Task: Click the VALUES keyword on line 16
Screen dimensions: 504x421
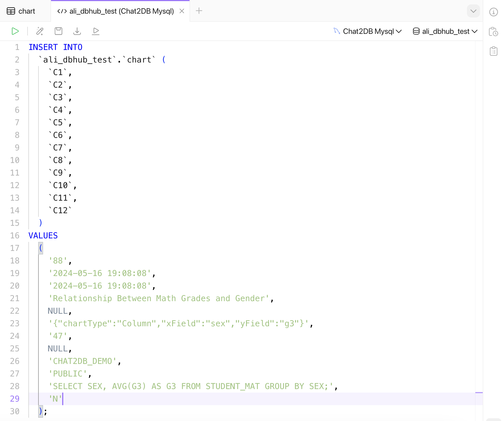Action: click(x=43, y=236)
